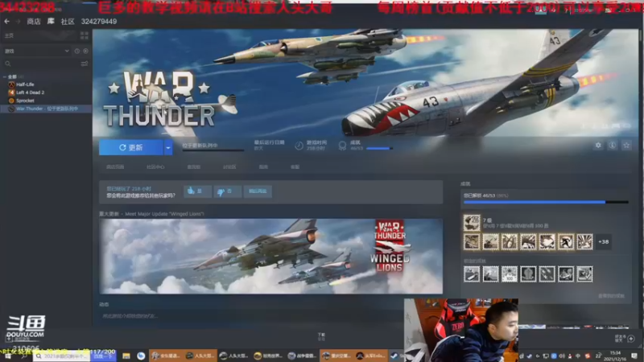644x362 pixels.
Task: Click the 46/53 achievements progress bar in panel
Action: pyautogui.click(x=546, y=202)
